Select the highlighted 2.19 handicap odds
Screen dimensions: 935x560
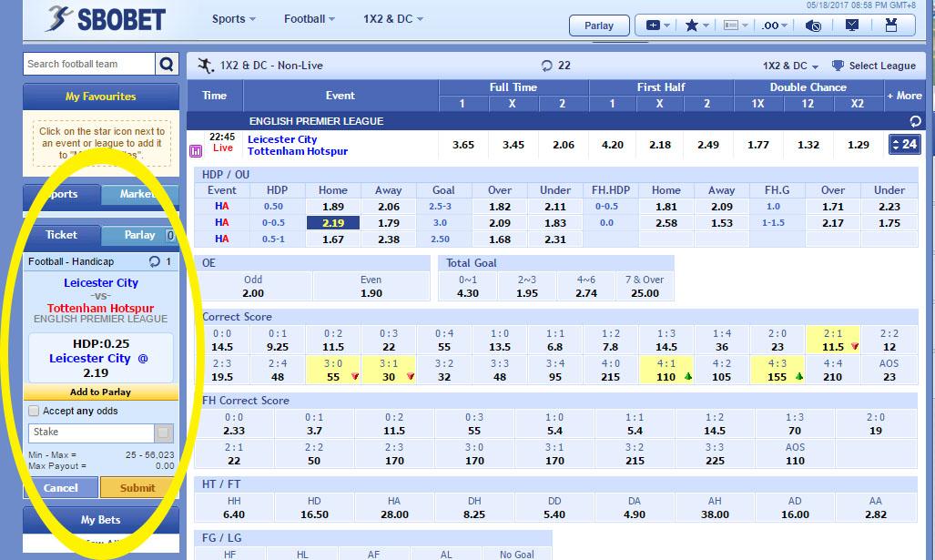click(x=332, y=223)
